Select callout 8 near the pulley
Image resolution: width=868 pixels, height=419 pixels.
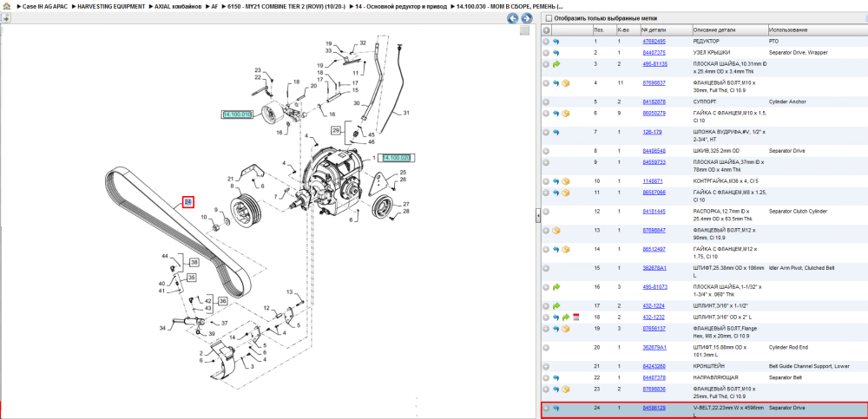pos(233,187)
